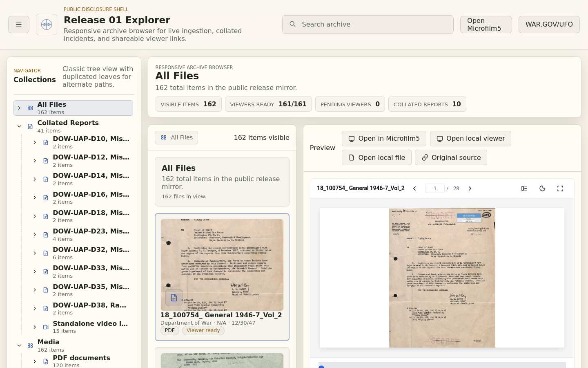The image size is (588, 368).
Task: Click the DOW-UAP-D38 document icon
Action: [x=46, y=308]
